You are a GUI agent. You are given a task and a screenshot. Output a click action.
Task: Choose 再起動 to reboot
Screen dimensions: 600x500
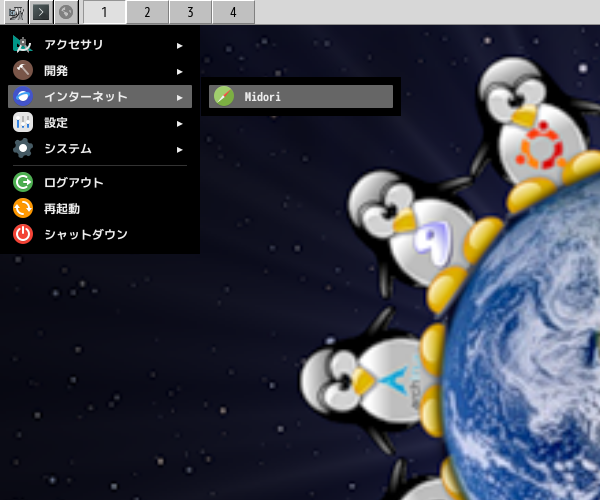100,208
